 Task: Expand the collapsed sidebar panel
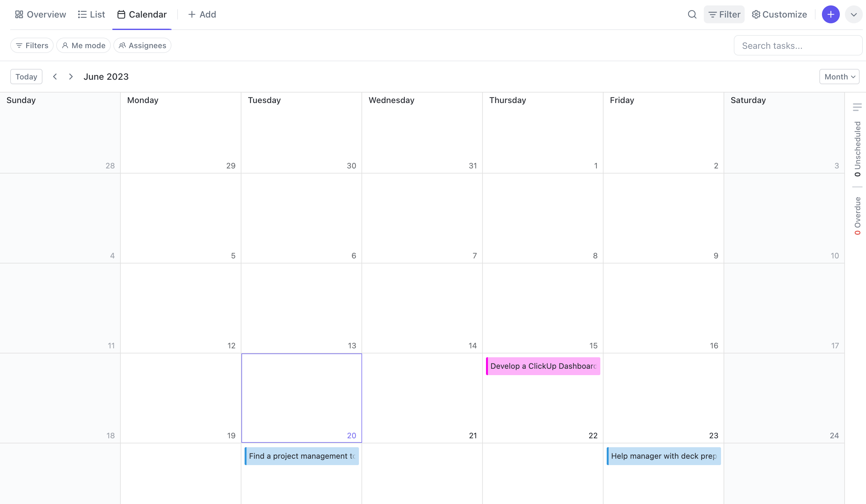point(857,107)
